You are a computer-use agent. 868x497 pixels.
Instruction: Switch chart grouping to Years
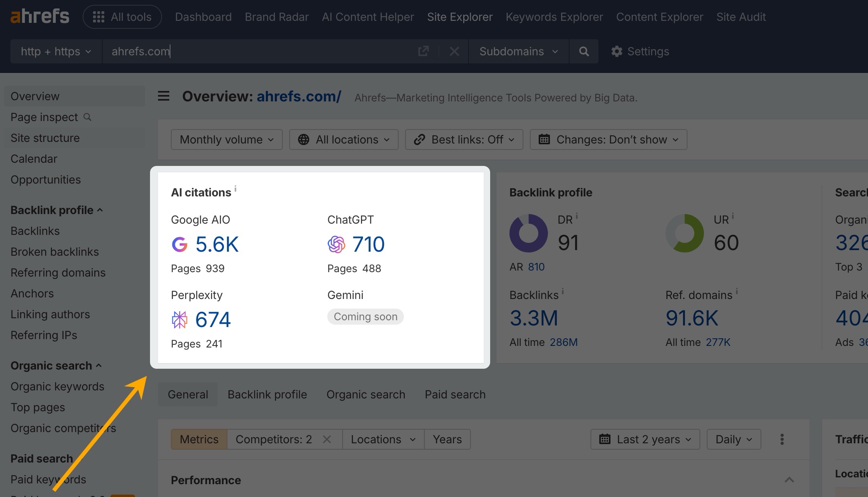[447, 439]
